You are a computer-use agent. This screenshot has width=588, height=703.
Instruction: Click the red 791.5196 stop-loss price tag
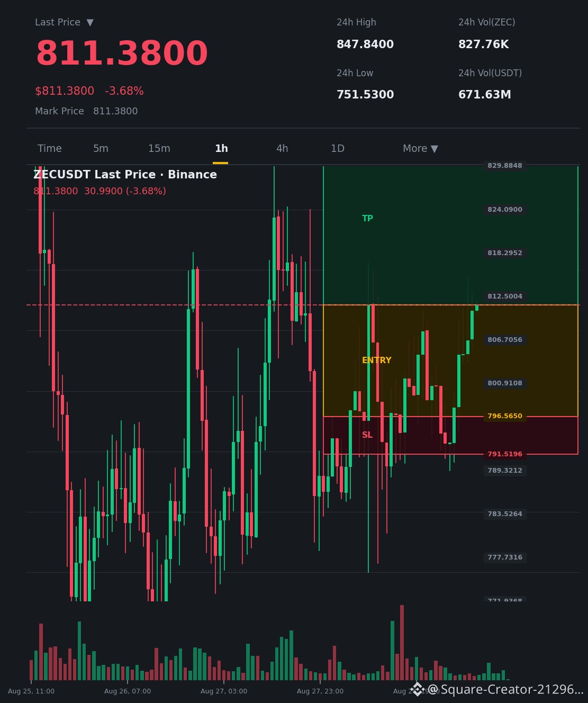tap(505, 454)
